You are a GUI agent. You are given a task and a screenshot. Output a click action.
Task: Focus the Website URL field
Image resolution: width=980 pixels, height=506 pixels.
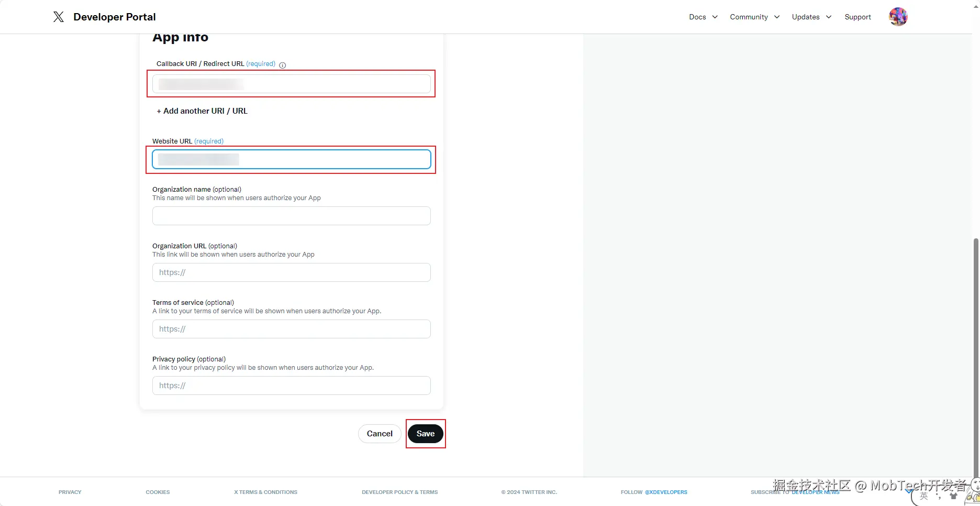coord(292,159)
